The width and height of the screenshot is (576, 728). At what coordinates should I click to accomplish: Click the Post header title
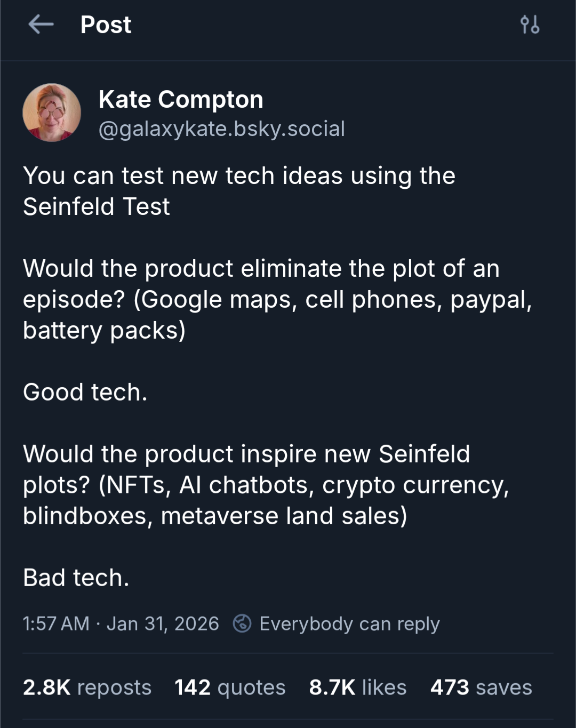(106, 25)
